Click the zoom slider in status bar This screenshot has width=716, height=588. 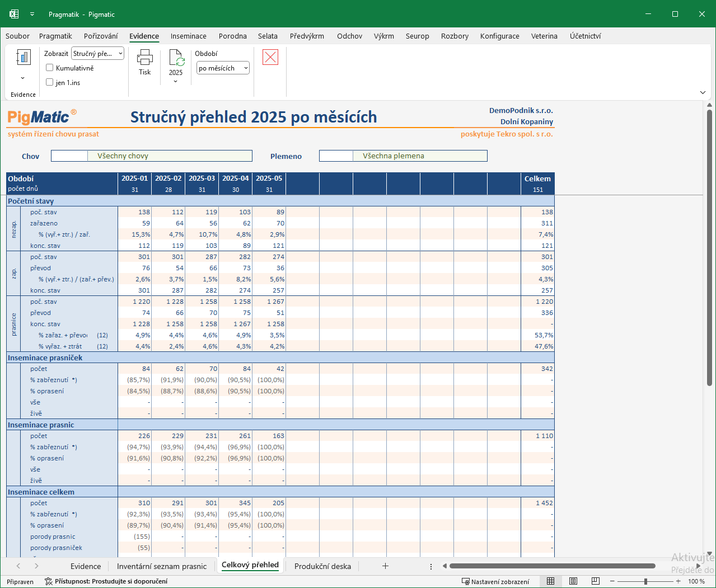tap(645, 581)
